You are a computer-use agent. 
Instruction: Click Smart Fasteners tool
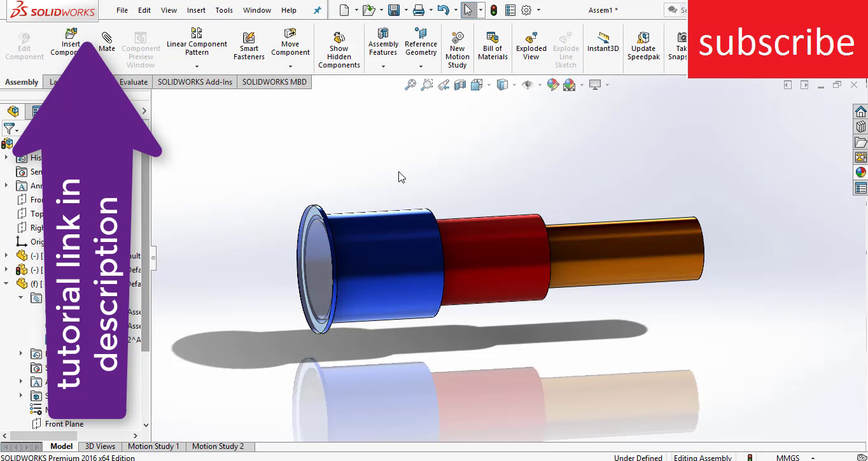(249, 46)
